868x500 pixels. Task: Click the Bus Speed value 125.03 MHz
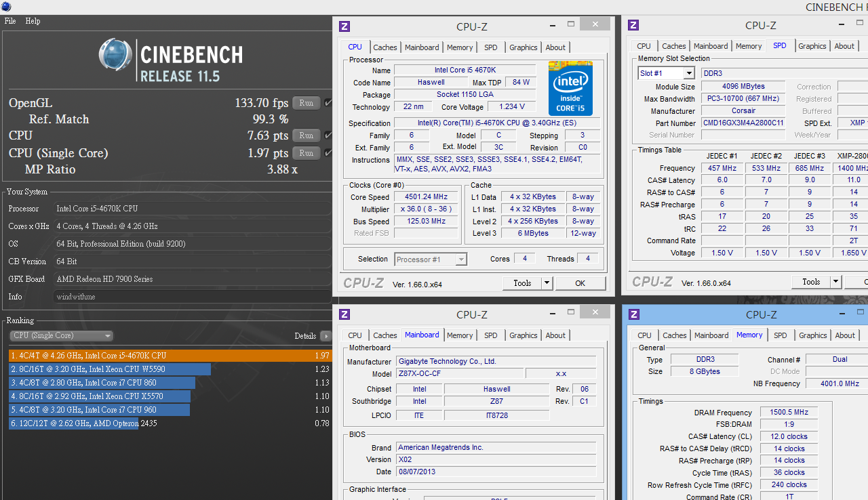[425, 222]
